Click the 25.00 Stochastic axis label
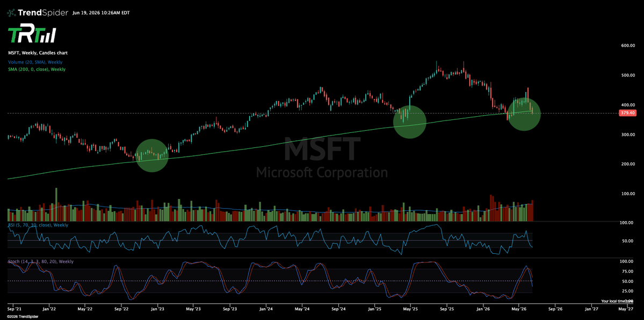 point(627,291)
